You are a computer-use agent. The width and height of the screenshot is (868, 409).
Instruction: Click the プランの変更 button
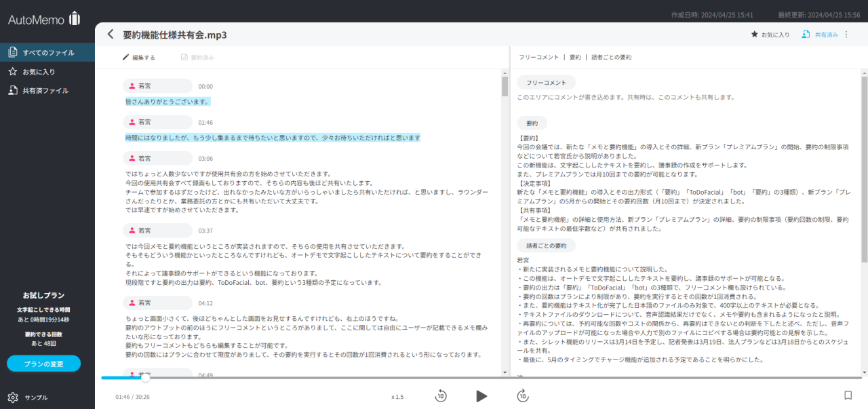click(43, 364)
